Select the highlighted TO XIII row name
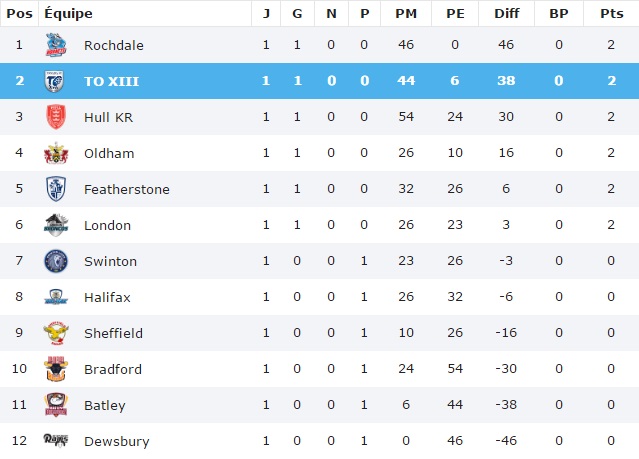 tap(111, 81)
